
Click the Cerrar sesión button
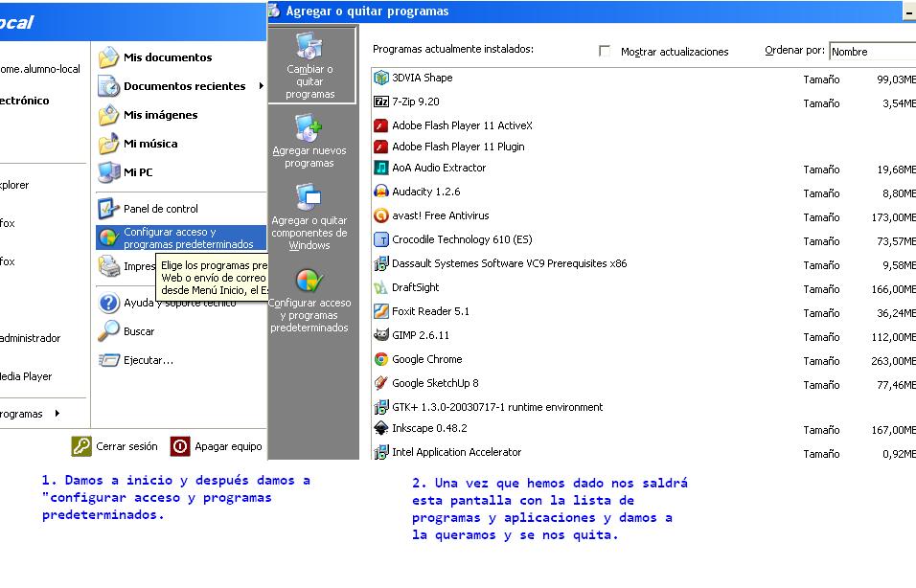pos(115,446)
